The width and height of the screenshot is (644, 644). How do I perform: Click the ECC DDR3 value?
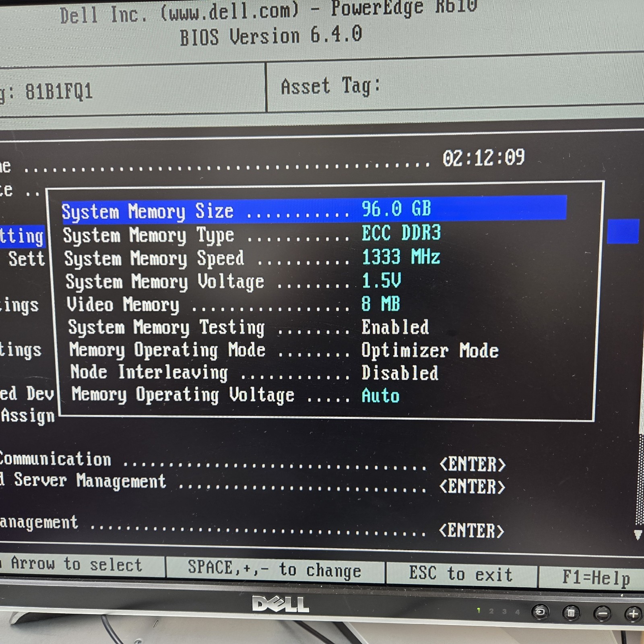tap(401, 233)
